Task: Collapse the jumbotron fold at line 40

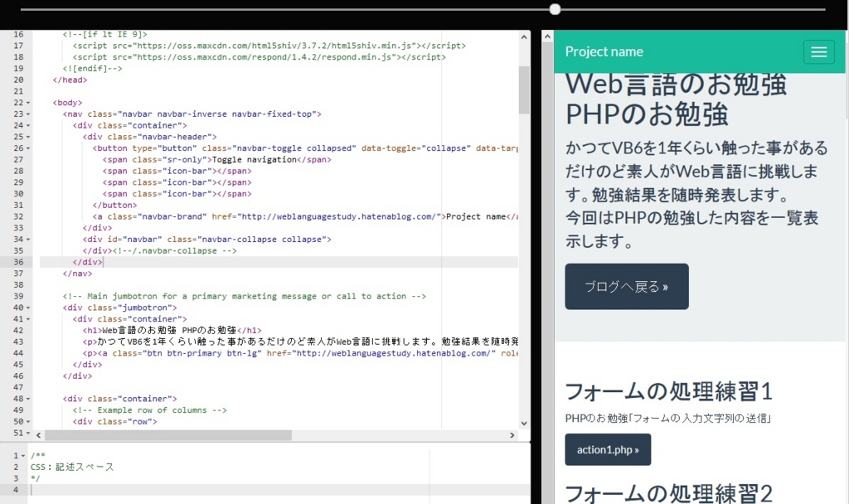Action: 28,308
